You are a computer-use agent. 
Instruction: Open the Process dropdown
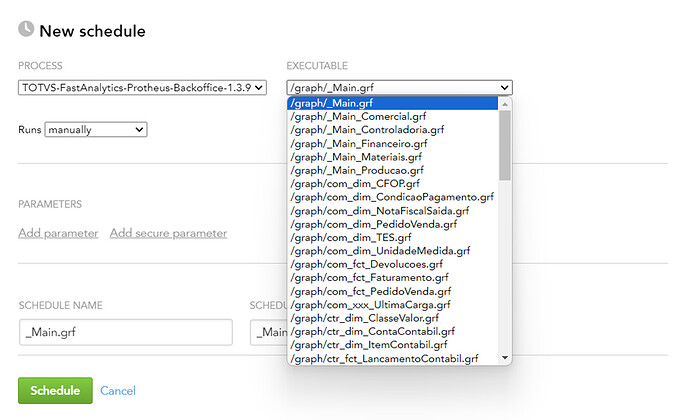142,88
